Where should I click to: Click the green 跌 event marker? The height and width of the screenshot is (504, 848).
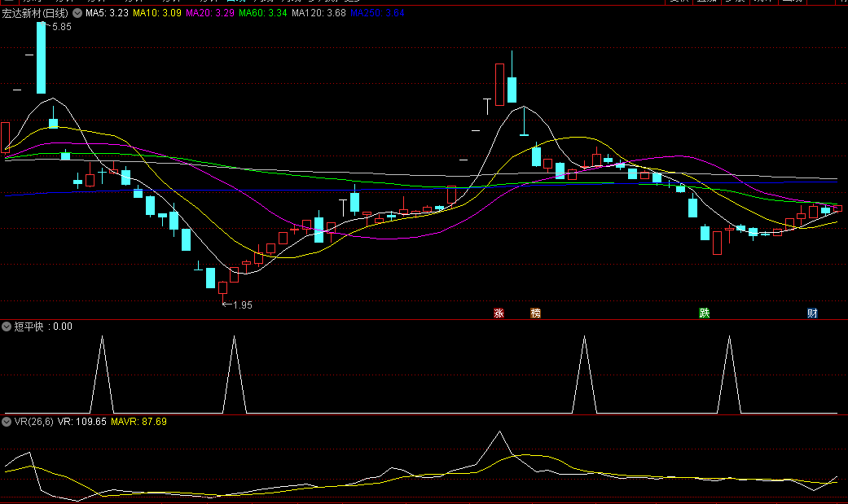pyautogui.click(x=704, y=313)
